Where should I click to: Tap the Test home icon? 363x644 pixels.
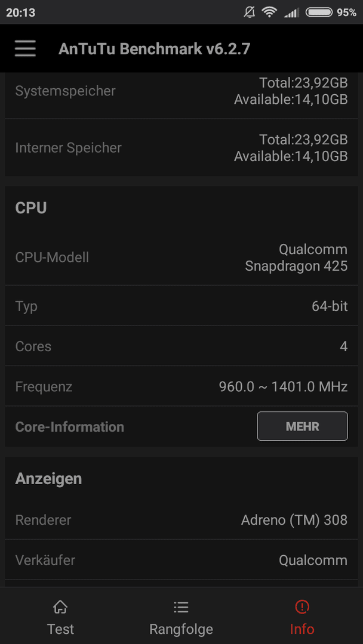point(60,606)
